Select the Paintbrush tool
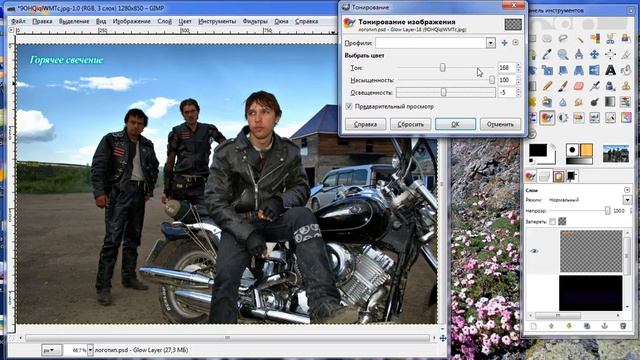Viewport: 640px width, 360px height. pos(563,86)
